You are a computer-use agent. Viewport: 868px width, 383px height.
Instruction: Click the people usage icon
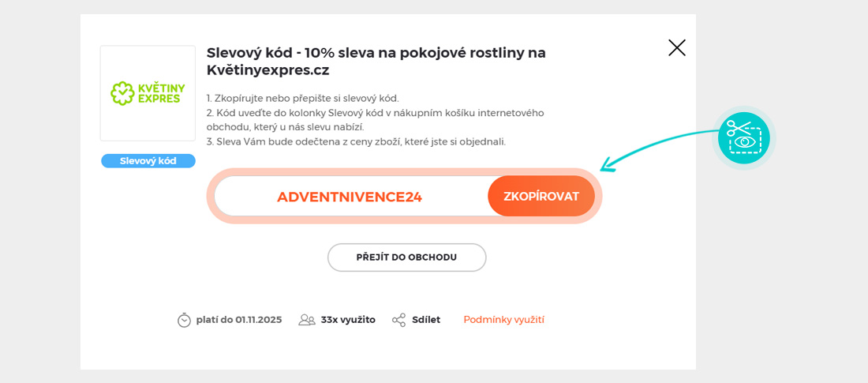[x=307, y=320]
